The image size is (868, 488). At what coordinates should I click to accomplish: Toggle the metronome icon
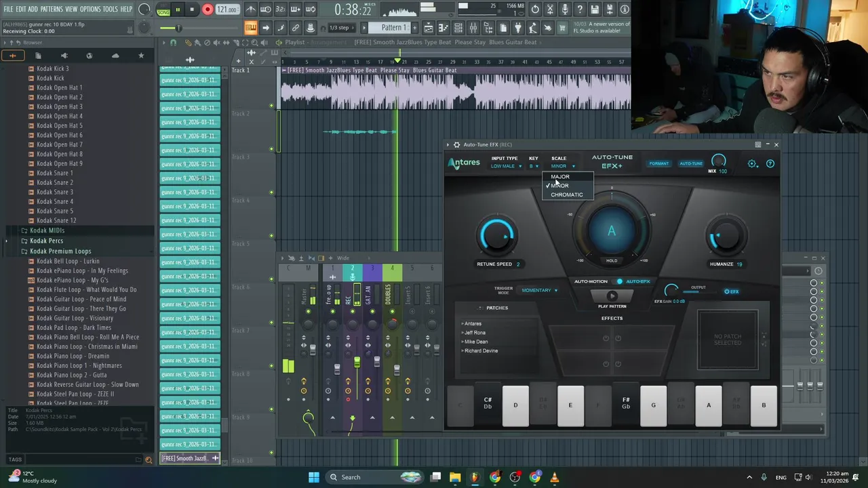251,9
